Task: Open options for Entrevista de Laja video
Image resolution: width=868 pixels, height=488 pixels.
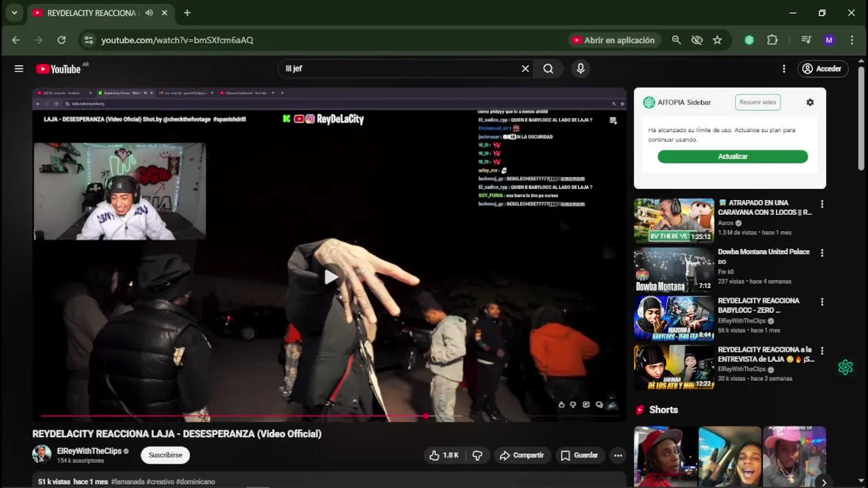Action: pyautogui.click(x=822, y=351)
